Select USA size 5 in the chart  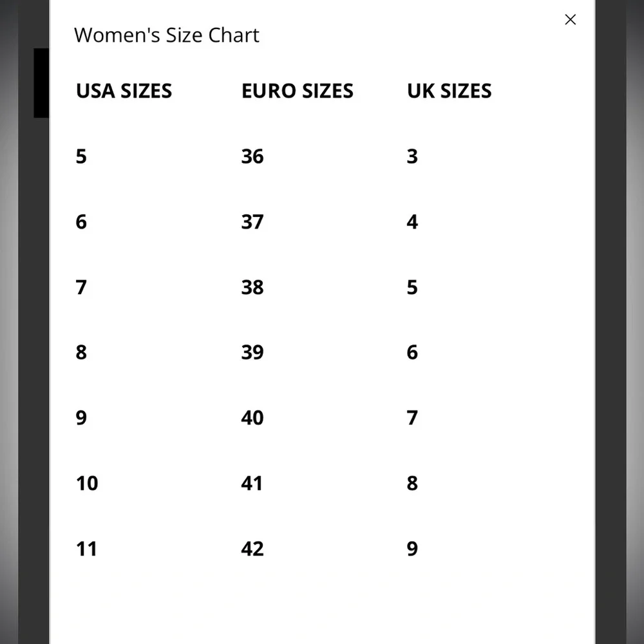81,156
